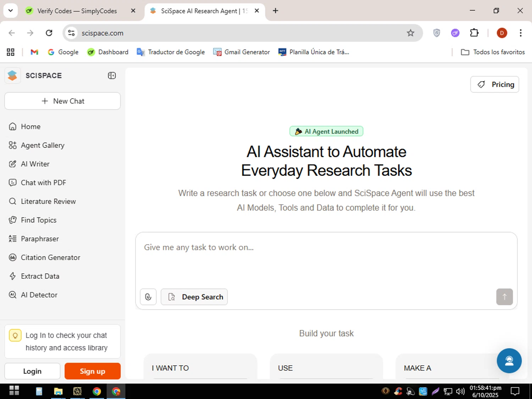Open a new browser tab
Image resolution: width=532 pixels, height=399 pixels.
(x=275, y=11)
